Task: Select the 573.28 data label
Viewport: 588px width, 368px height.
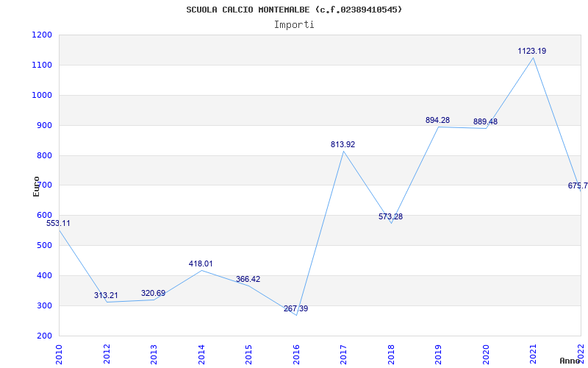Action: [390, 216]
